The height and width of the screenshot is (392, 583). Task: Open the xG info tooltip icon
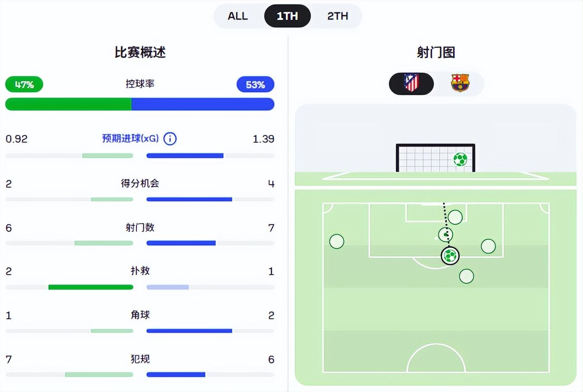click(170, 139)
